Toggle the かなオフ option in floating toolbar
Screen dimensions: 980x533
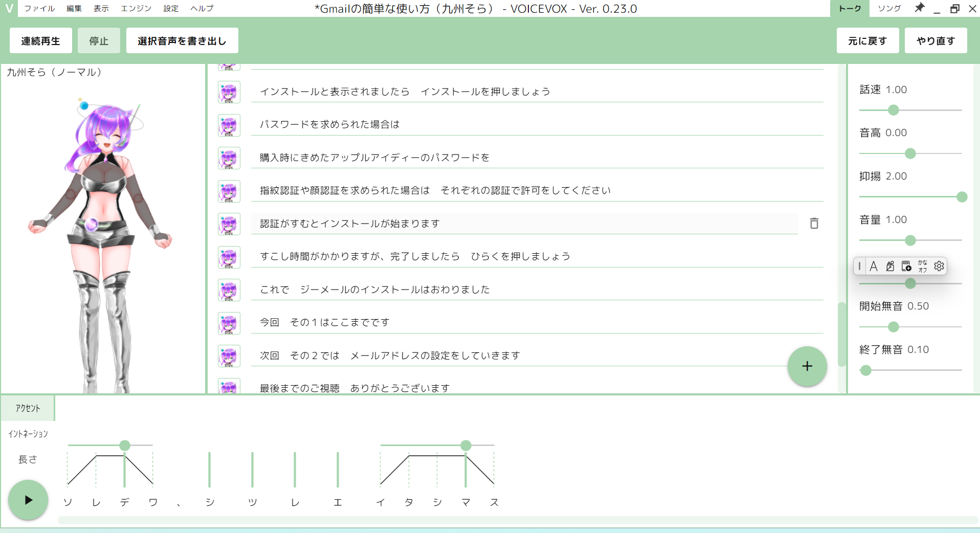[922, 266]
